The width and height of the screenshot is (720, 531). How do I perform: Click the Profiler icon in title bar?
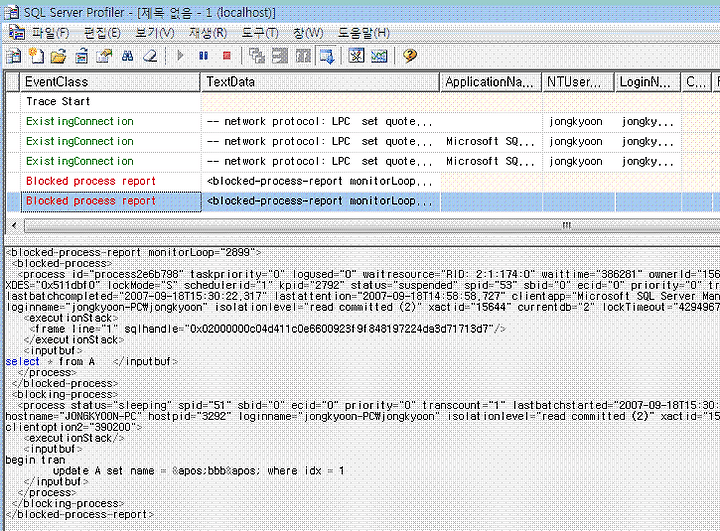pyautogui.click(x=11, y=12)
